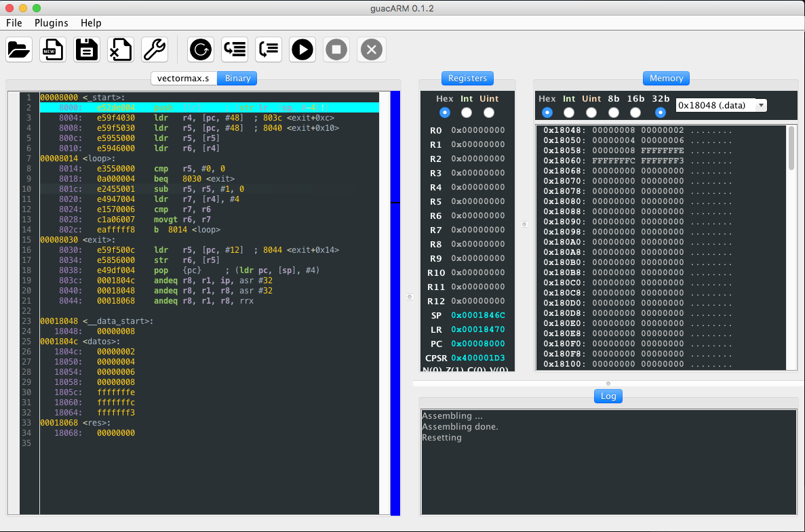Stop execution with the square stop icon

336,49
